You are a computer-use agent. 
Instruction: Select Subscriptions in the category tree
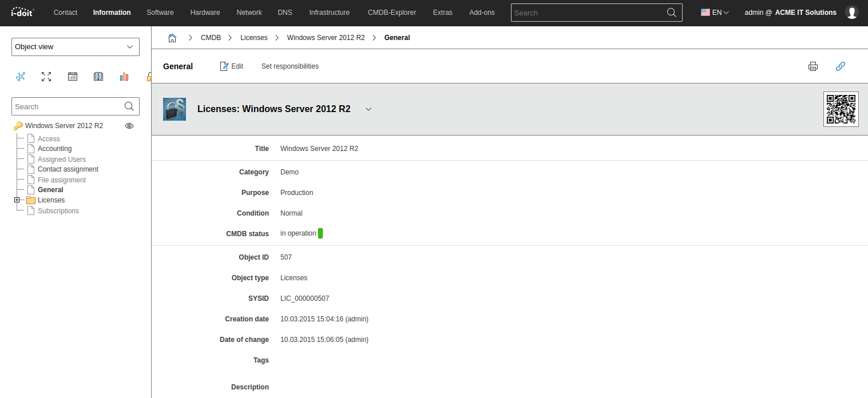[x=58, y=211]
